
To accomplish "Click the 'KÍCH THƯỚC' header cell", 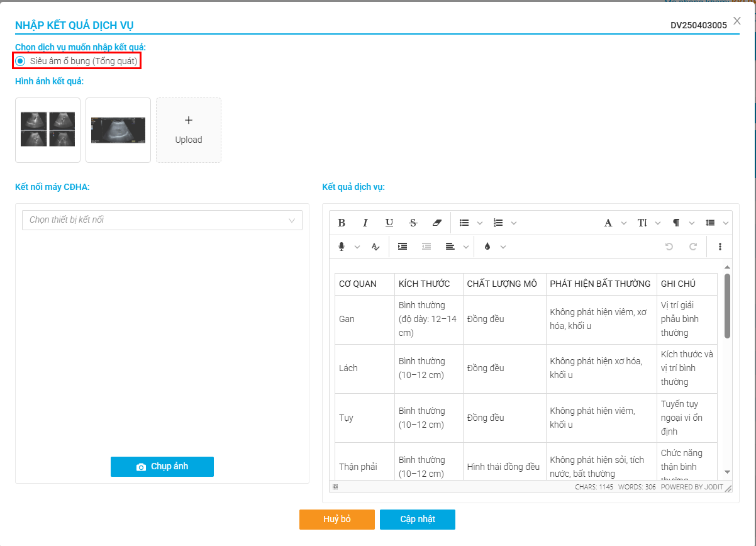I will (x=429, y=284).
